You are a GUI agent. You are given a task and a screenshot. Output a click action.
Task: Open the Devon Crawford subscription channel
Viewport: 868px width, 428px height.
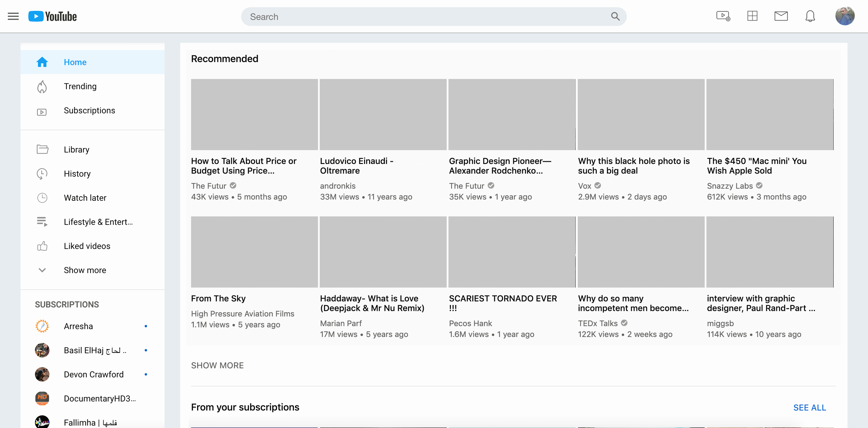pyautogui.click(x=94, y=374)
